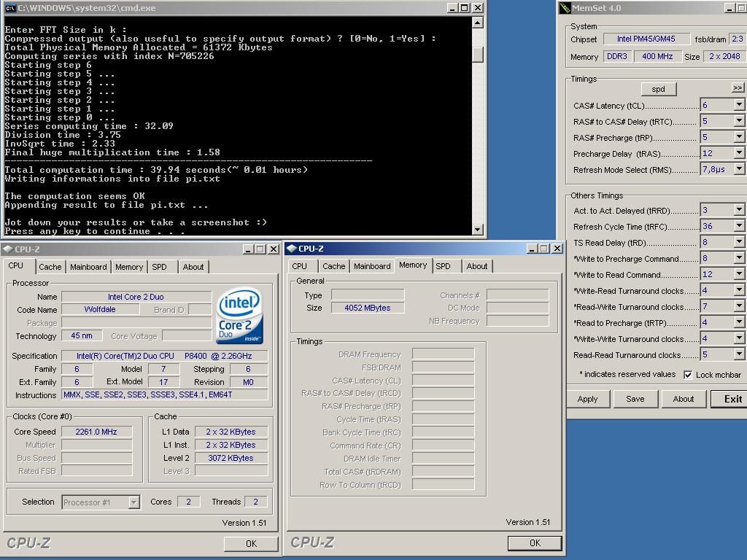Click the right CPU-Z window title icon
This screenshot has width=747, height=560.
tap(292, 249)
